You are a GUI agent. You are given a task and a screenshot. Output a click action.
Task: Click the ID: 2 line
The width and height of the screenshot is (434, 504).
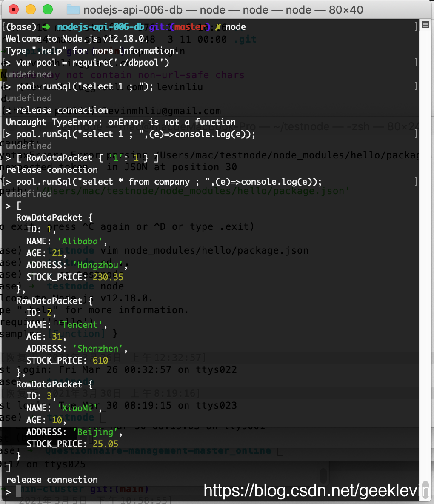tap(41, 313)
